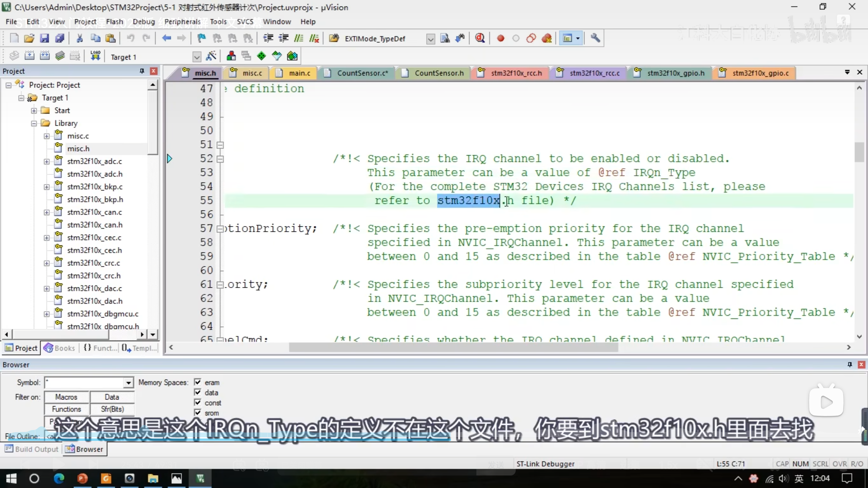Click the Save file toolbar icon
Image resolution: width=868 pixels, height=488 pixels.
(x=44, y=38)
